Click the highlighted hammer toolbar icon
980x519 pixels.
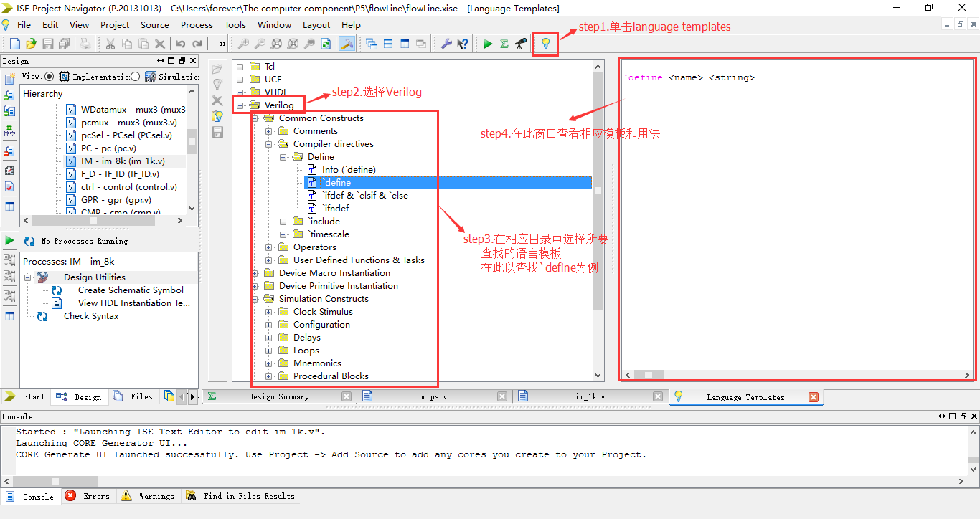[347, 44]
